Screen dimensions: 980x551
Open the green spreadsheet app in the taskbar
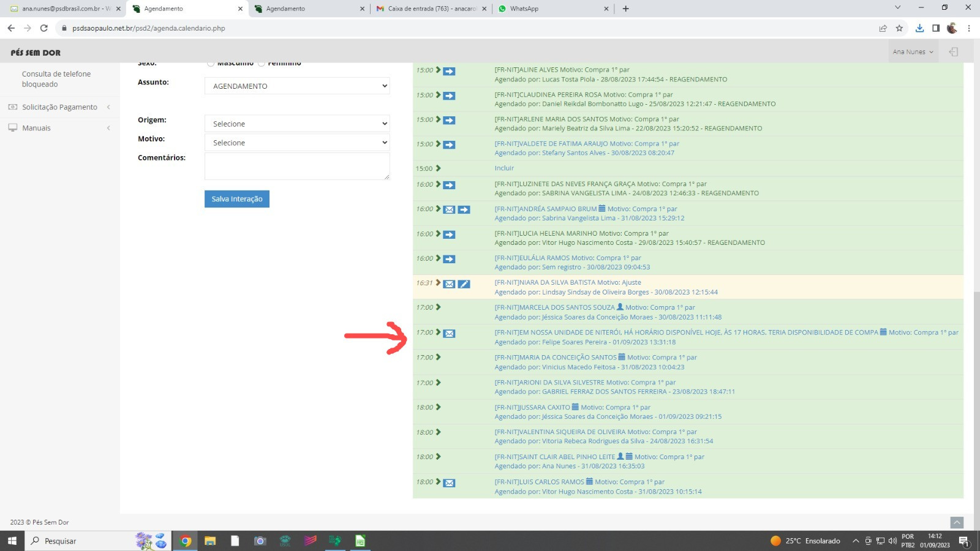(360, 541)
